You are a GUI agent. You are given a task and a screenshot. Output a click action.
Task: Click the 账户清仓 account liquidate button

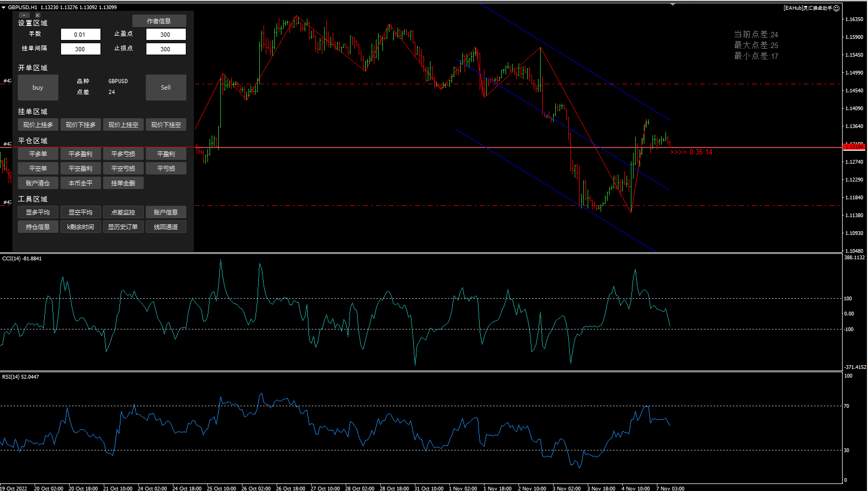pos(38,183)
